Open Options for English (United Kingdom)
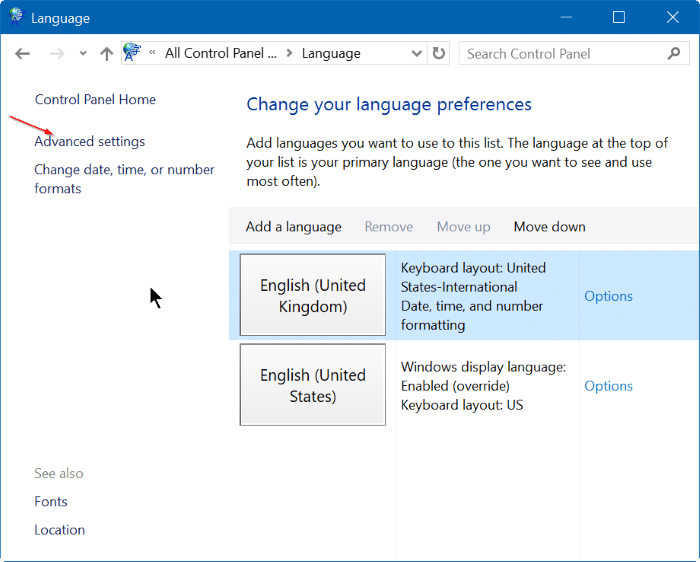 608,296
